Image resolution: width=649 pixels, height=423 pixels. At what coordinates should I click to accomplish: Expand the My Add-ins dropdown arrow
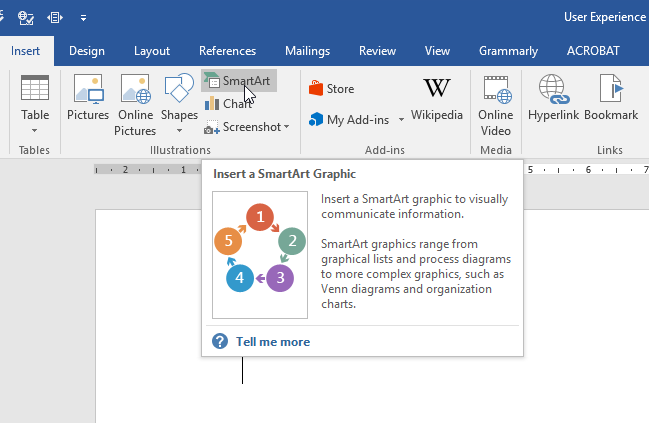[x=401, y=120]
